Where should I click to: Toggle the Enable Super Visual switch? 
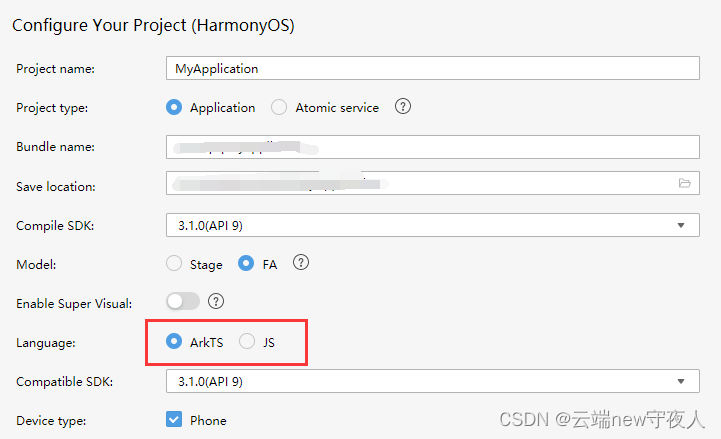pyautogui.click(x=183, y=302)
